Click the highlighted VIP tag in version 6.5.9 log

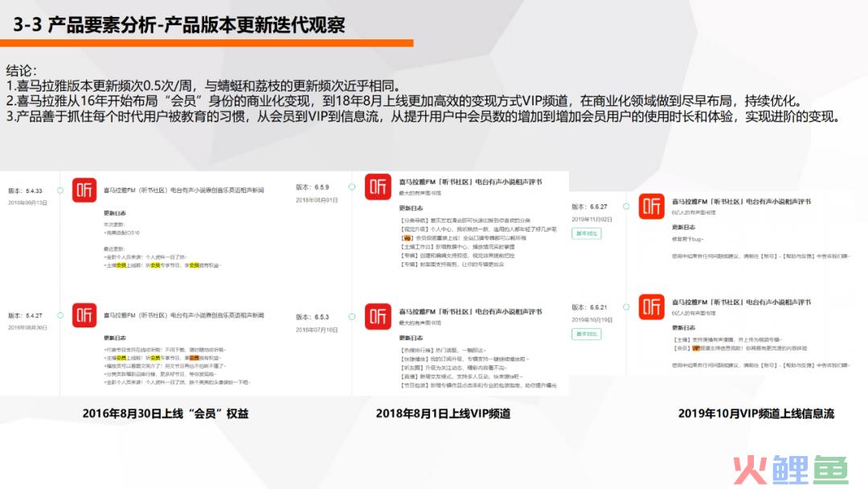(x=407, y=238)
